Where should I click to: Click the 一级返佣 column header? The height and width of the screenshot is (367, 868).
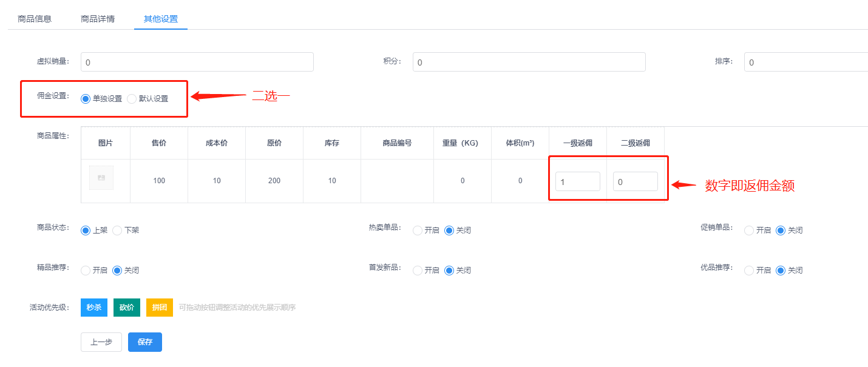point(578,143)
